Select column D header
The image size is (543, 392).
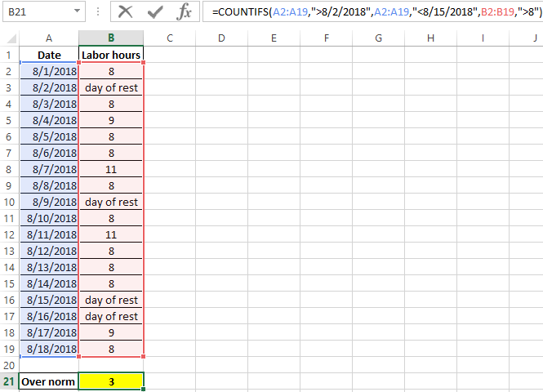click(x=221, y=38)
